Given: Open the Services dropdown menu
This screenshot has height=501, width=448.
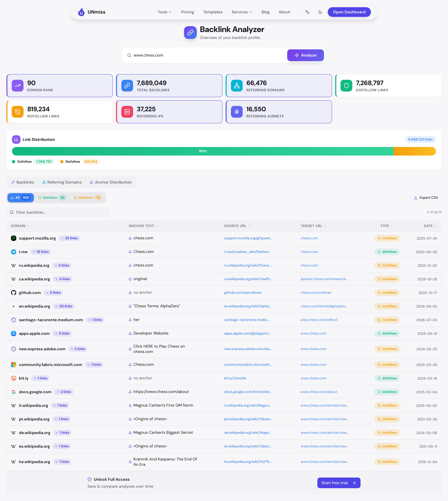Looking at the screenshot, I should click(242, 12).
